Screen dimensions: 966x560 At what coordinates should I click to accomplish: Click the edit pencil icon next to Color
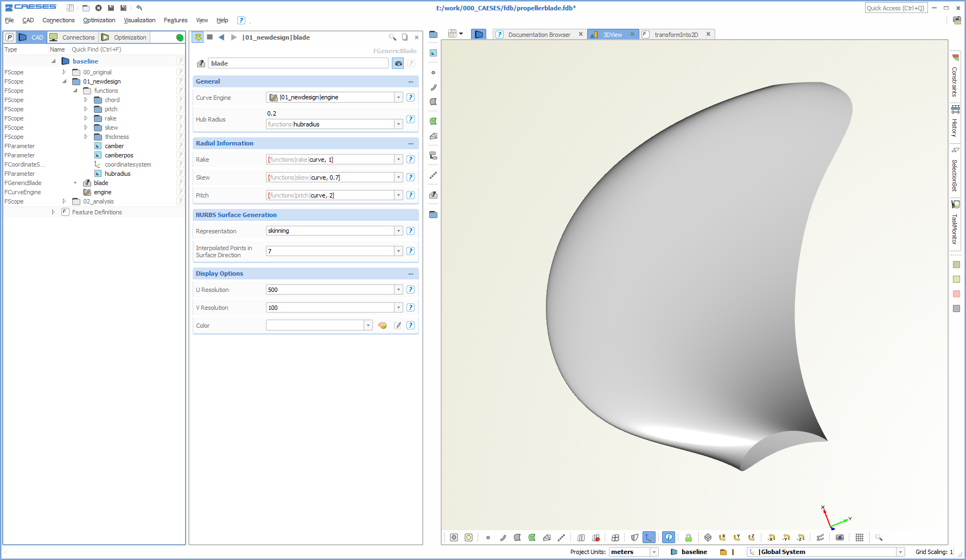(x=397, y=326)
